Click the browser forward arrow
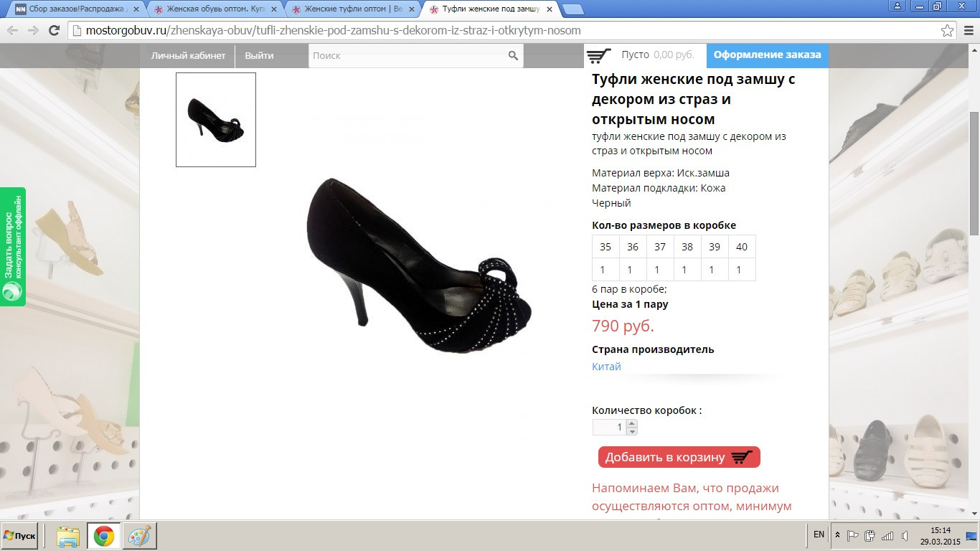Image resolution: width=980 pixels, height=551 pixels. click(33, 30)
